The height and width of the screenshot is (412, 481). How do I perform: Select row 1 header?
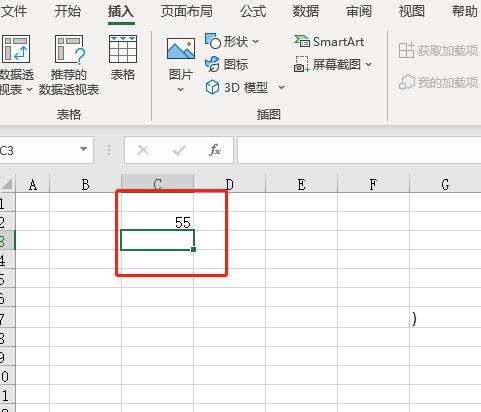click(x=7, y=202)
